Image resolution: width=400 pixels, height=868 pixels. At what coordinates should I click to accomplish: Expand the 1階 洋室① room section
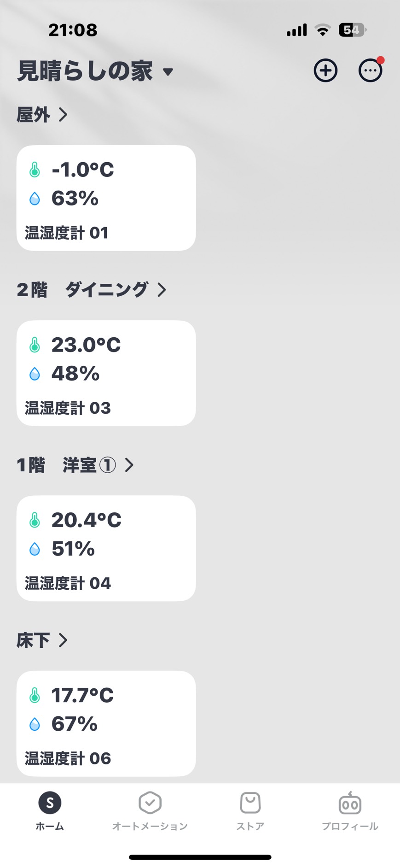point(75,465)
